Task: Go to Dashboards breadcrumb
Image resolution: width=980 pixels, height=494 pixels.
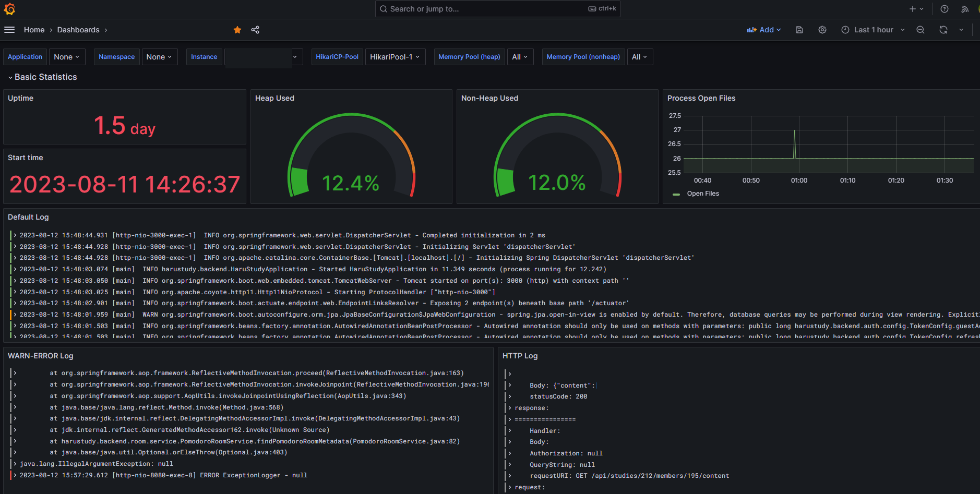Action: point(78,30)
